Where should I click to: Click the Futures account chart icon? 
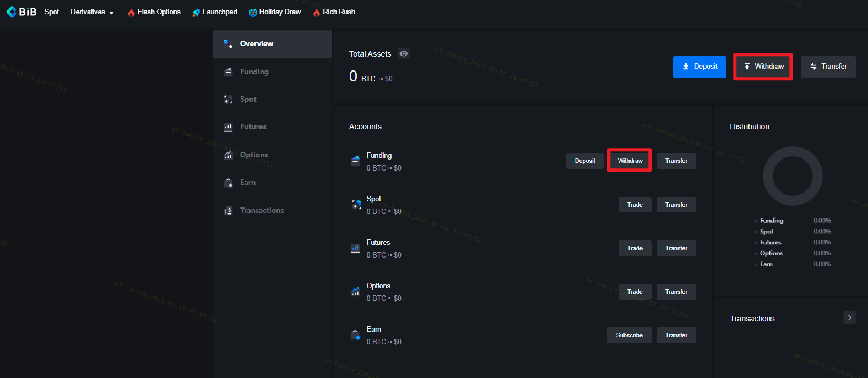pyautogui.click(x=355, y=248)
